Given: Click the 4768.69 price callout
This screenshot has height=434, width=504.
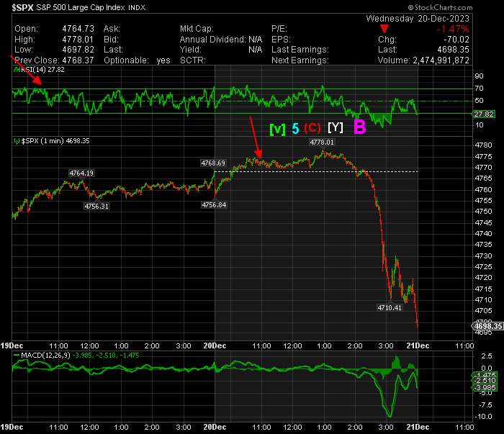Looking at the screenshot, I should coord(213,163).
